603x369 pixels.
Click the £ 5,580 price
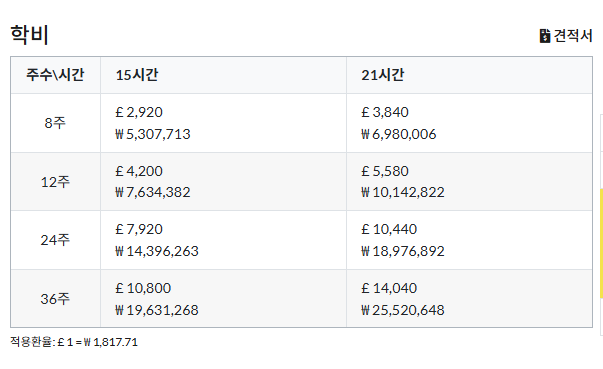coord(385,171)
